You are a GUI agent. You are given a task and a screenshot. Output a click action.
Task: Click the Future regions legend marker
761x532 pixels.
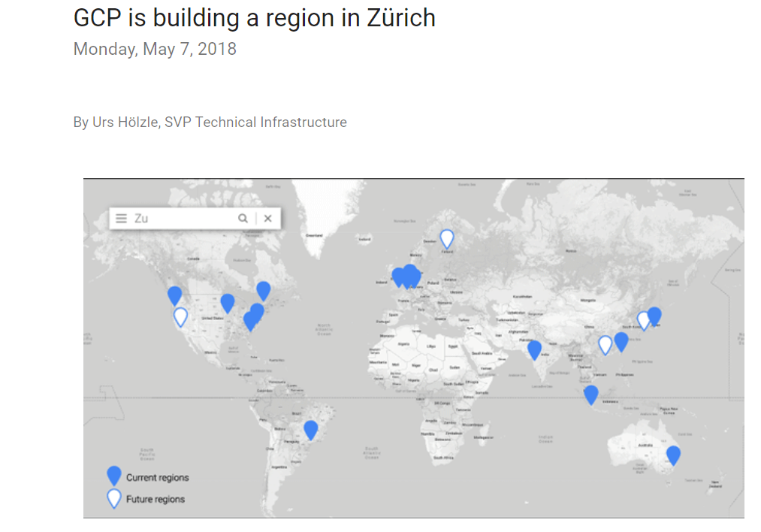coord(114,498)
